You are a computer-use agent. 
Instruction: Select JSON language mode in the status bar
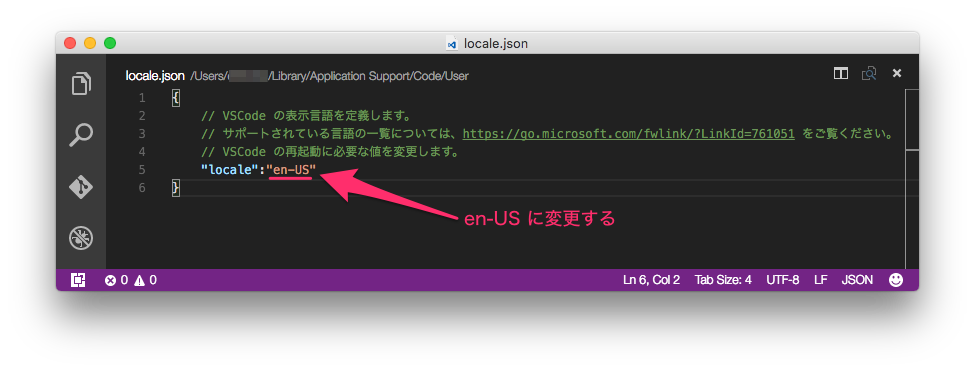tap(857, 280)
